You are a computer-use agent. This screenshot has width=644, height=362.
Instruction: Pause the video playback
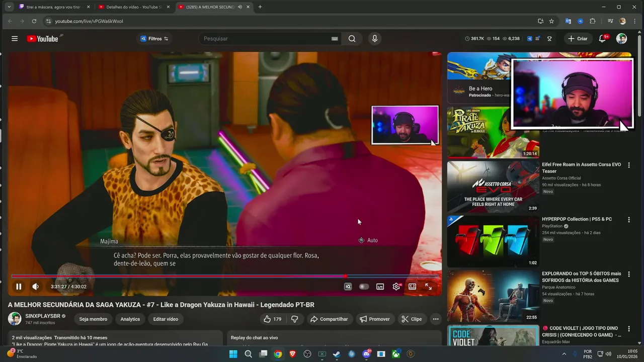click(19, 287)
